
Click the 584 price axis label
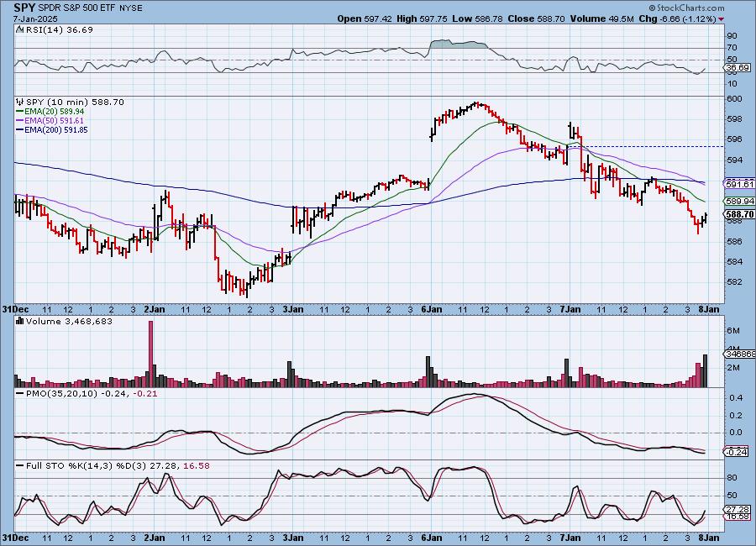click(x=734, y=262)
